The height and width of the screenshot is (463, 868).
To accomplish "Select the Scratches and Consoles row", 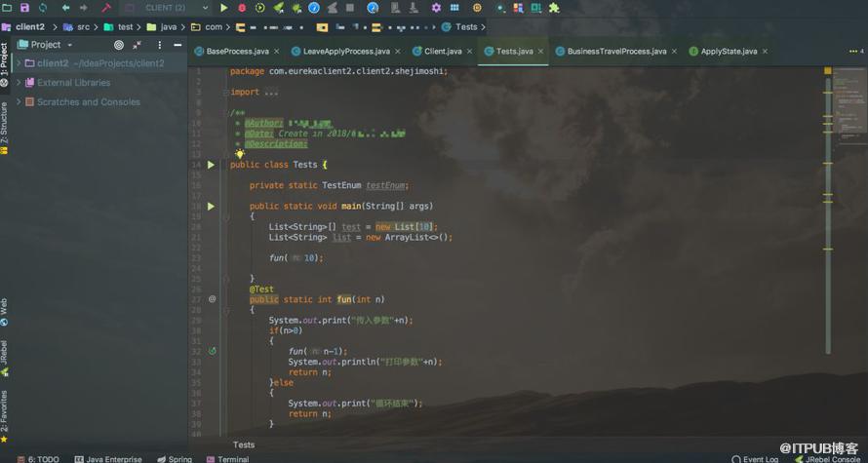I will 99,101.
